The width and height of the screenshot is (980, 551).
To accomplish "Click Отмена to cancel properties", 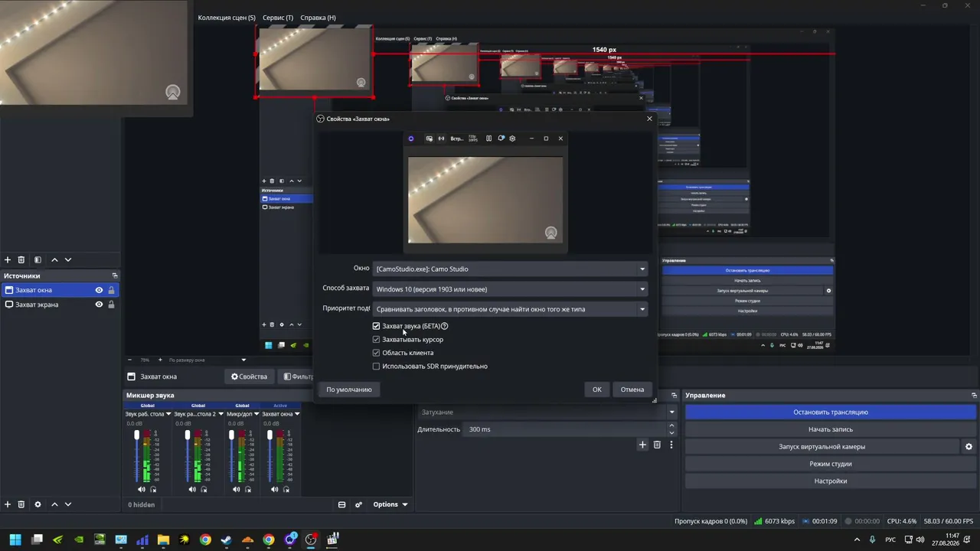I will pyautogui.click(x=632, y=390).
